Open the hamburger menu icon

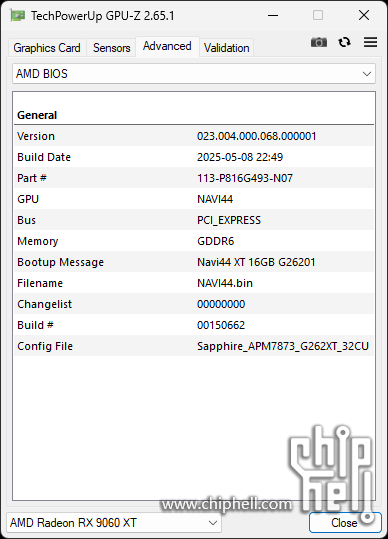pyautogui.click(x=370, y=42)
